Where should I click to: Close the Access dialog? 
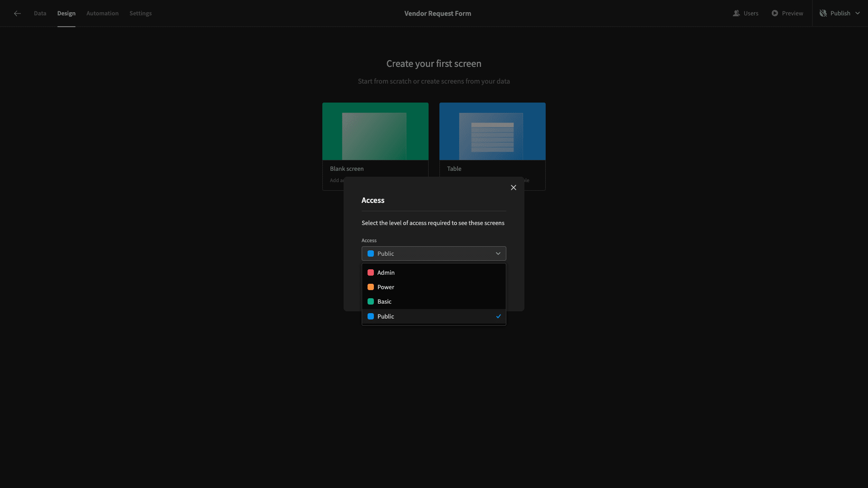tap(514, 188)
